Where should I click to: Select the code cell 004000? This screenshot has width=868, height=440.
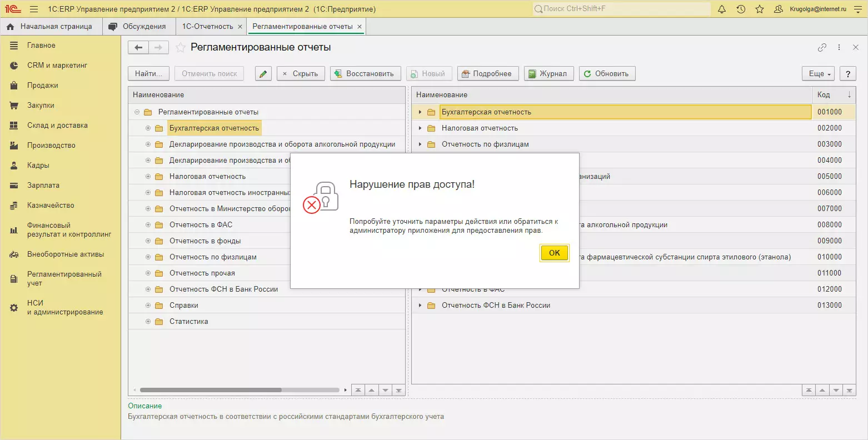pyautogui.click(x=834, y=161)
